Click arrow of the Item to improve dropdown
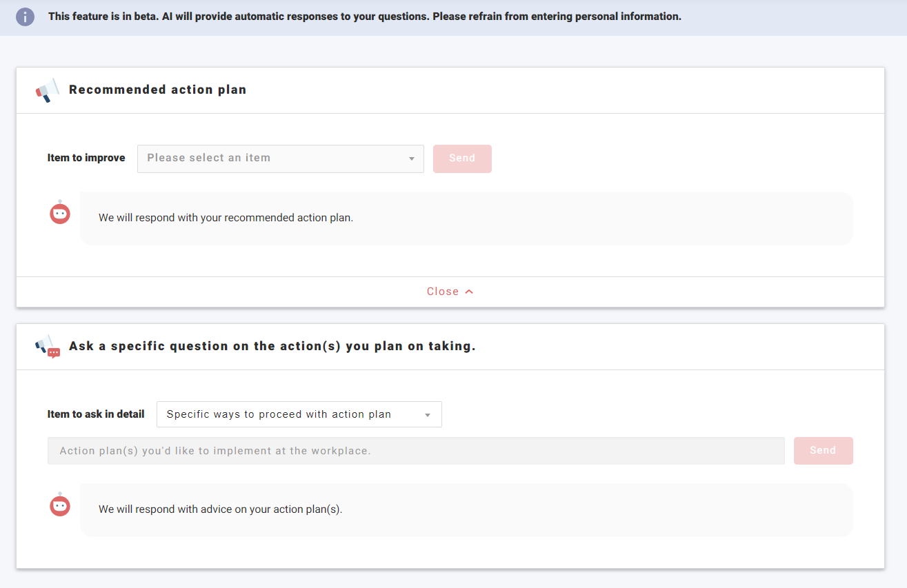This screenshot has height=588, width=907. [412, 159]
